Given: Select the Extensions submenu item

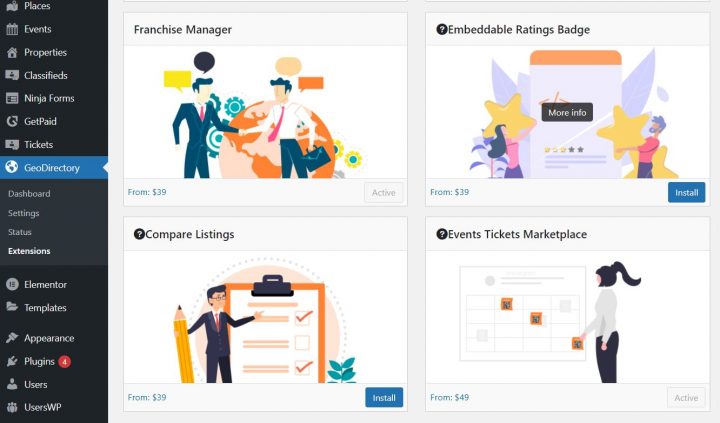Looking at the screenshot, I should [29, 251].
